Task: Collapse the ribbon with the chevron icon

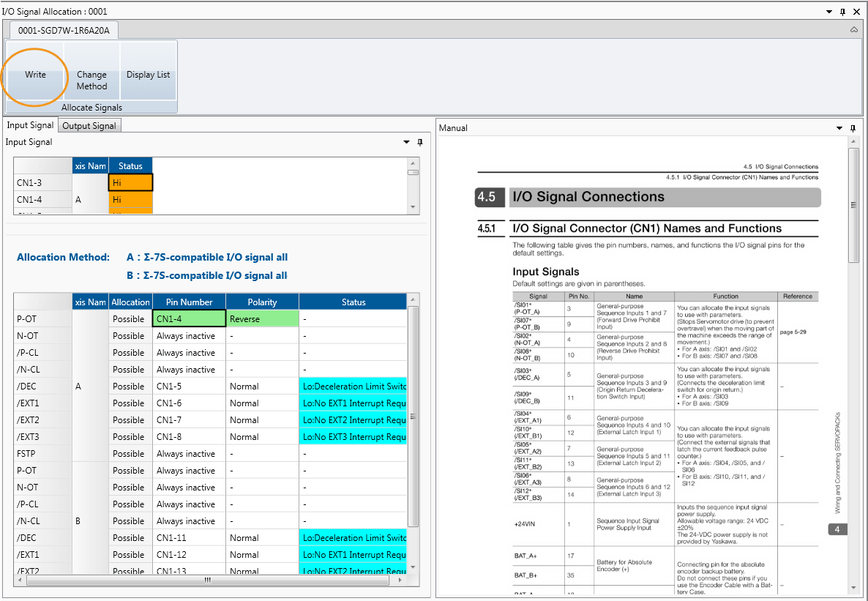Action: click(854, 30)
